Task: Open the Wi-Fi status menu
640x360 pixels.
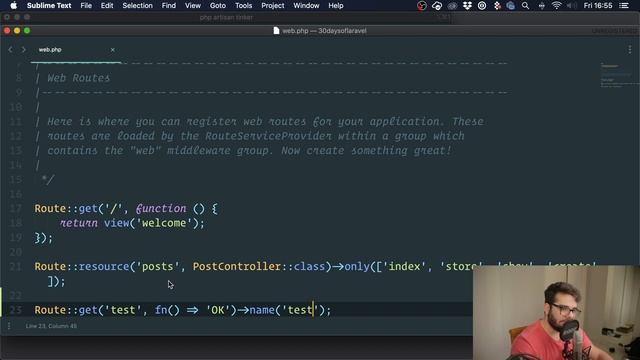Action: point(556,6)
